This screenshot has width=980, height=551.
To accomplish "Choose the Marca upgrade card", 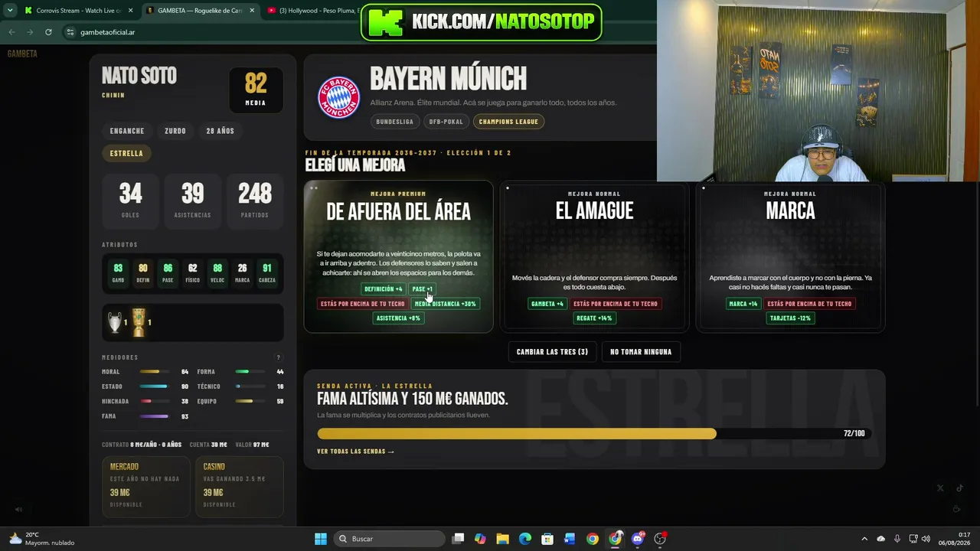I will tap(791, 256).
